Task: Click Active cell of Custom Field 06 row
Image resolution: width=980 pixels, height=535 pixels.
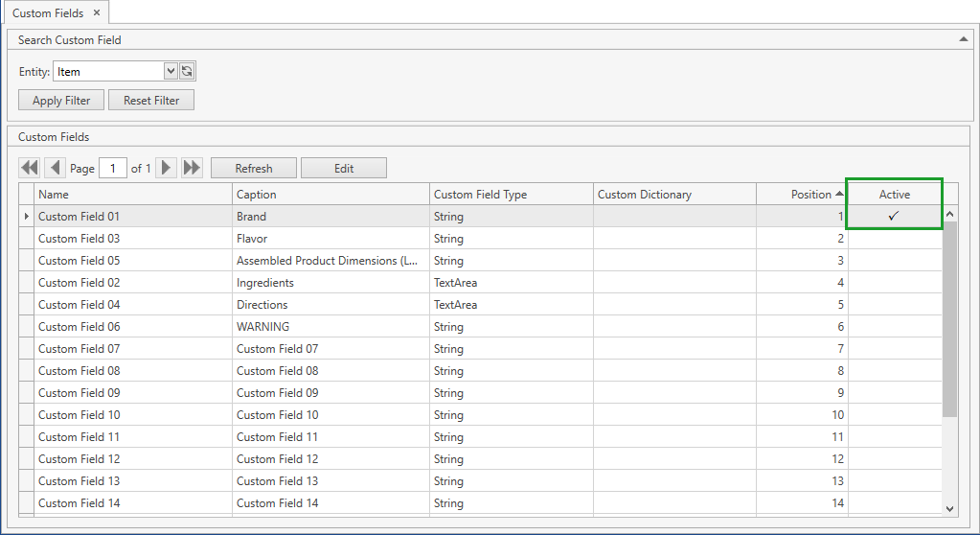Action: 895,327
